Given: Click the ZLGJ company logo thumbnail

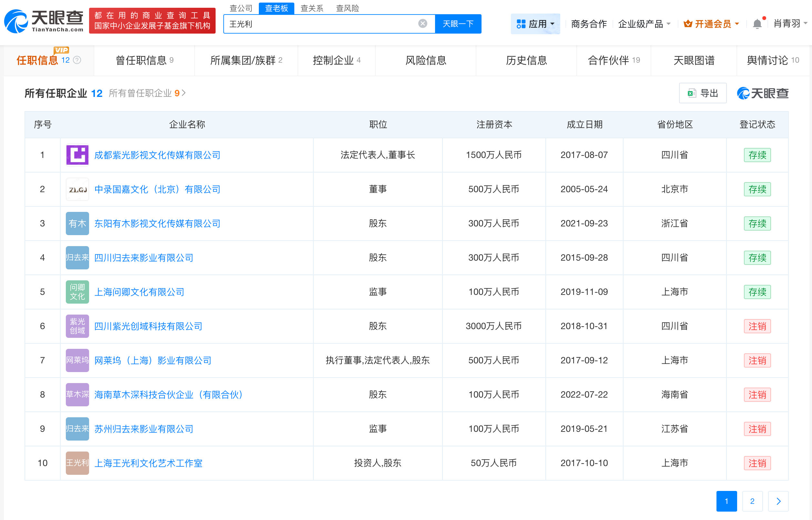Looking at the screenshot, I should click(77, 189).
